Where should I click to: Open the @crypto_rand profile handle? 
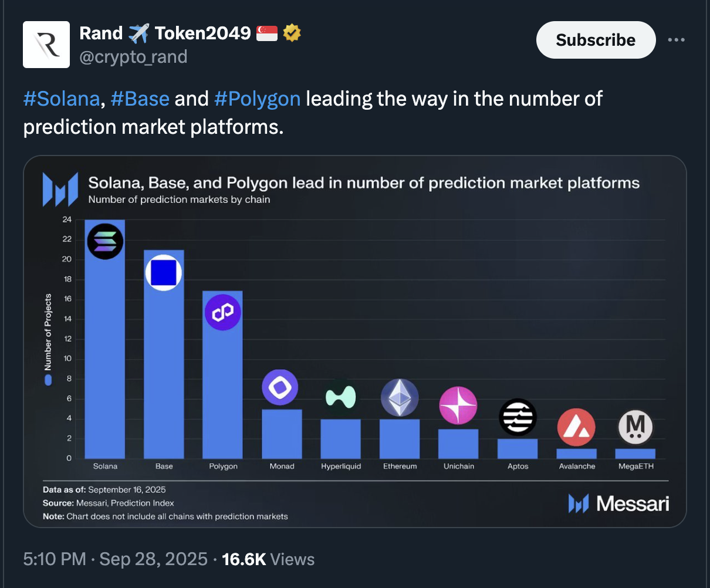134,57
